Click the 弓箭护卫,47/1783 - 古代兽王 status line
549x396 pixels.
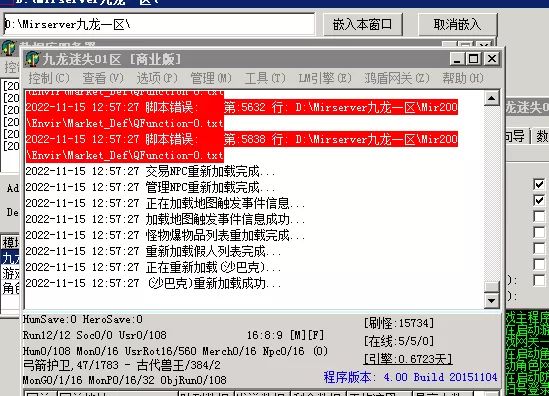tap(122, 366)
